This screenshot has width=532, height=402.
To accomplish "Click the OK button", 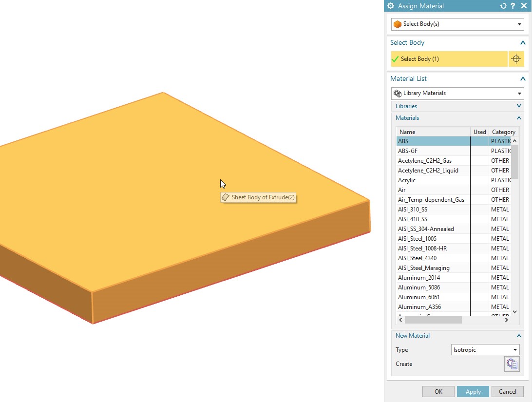I will [438, 391].
